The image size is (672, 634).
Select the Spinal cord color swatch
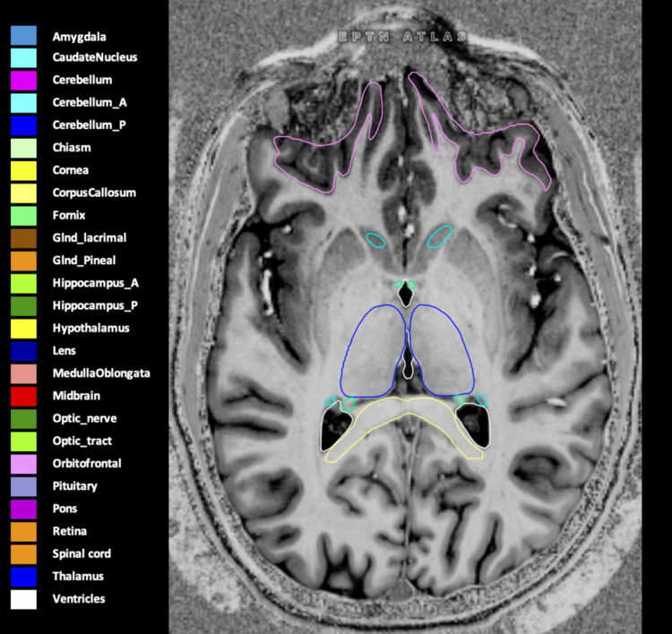[x=23, y=554]
